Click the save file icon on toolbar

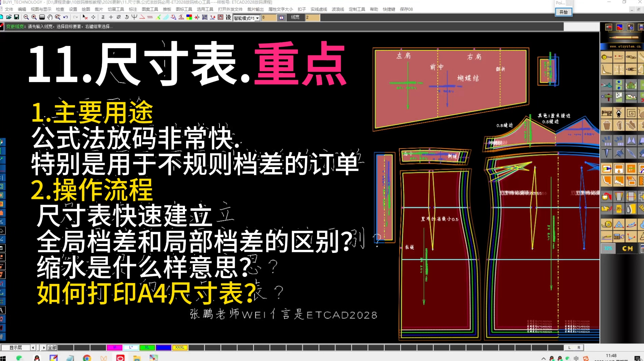point(17,17)
